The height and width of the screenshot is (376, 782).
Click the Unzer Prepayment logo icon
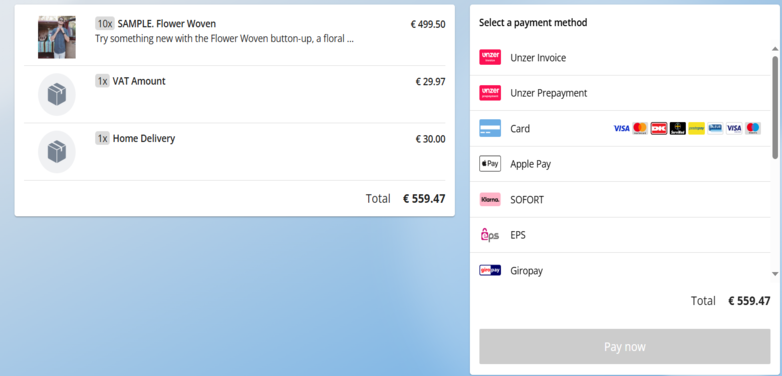(x=490, y=93)
